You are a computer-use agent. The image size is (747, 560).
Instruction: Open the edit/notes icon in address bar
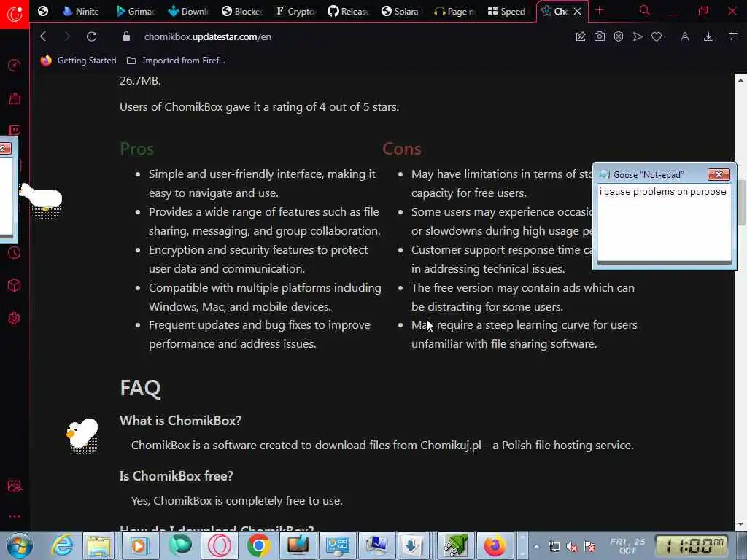580,36
